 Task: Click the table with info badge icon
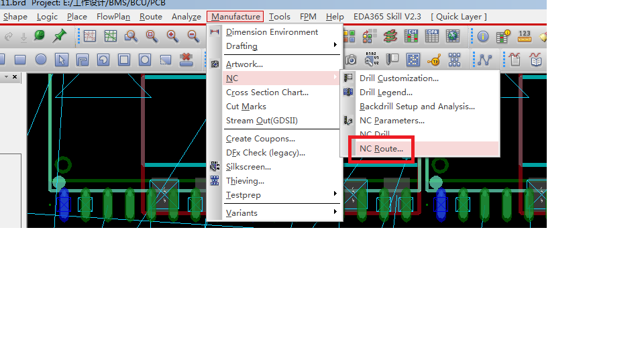504,36
